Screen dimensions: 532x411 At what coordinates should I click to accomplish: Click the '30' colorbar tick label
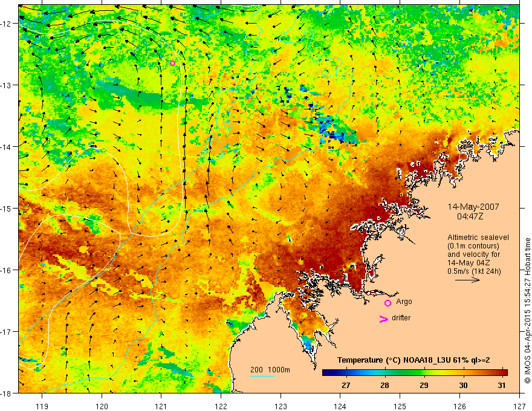463,385
